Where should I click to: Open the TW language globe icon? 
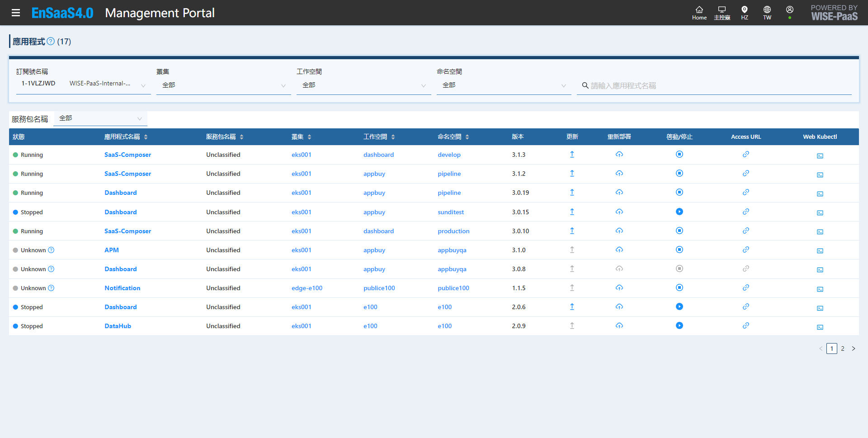coord(767,13)
